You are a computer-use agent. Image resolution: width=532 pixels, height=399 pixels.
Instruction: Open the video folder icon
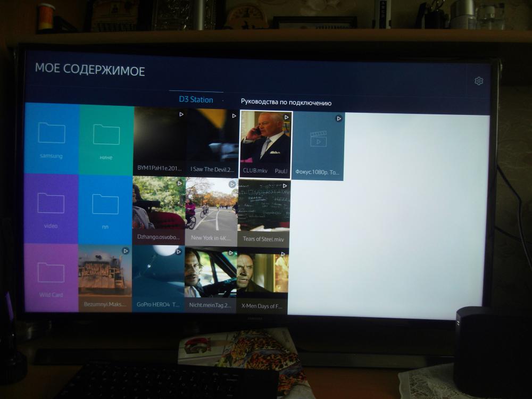[51, 203]
